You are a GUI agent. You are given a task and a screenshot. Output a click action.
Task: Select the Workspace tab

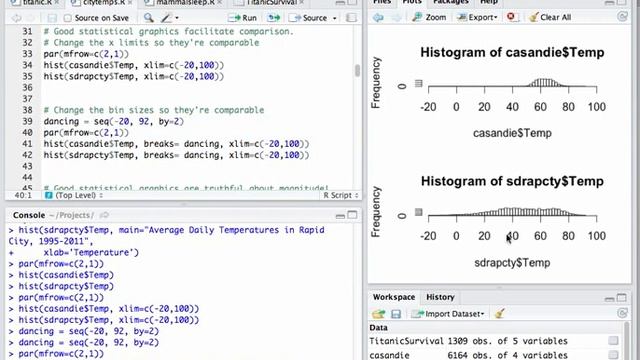pos(394,297)
